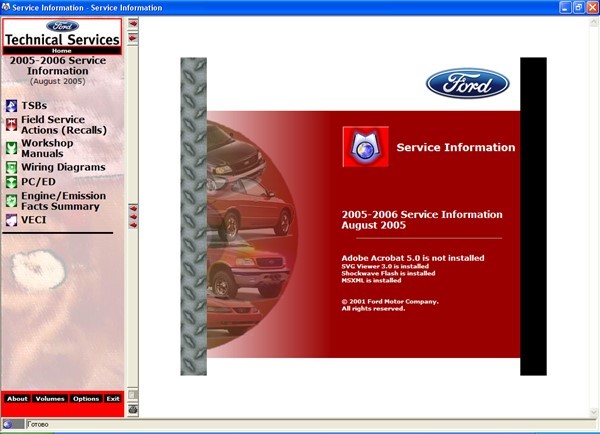Screen dimensions: 600x434
Task: Click the green icon beside Workshop Manuals
Action: tap(11, 148)
